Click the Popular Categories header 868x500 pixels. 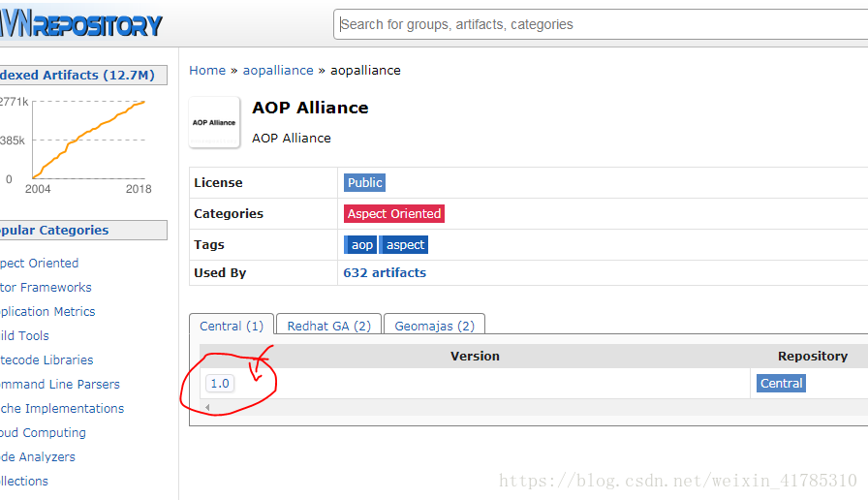click(x=83, y=231)
